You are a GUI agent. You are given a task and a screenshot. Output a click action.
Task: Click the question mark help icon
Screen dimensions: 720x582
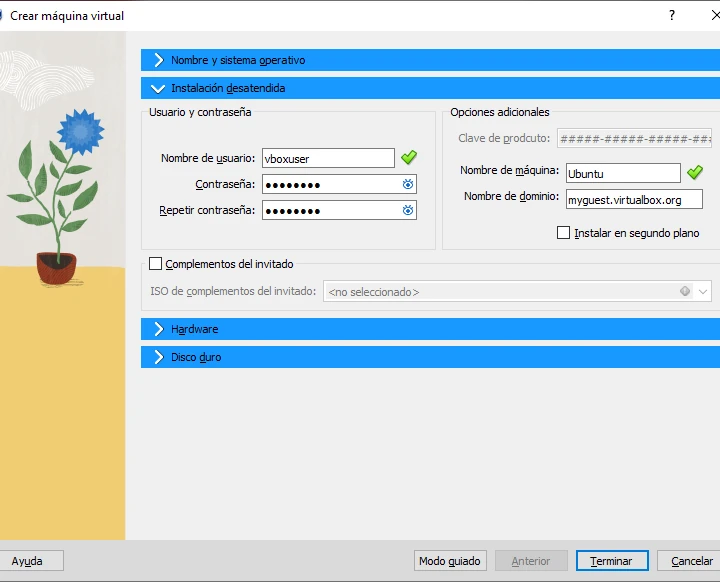click(672, 15)
